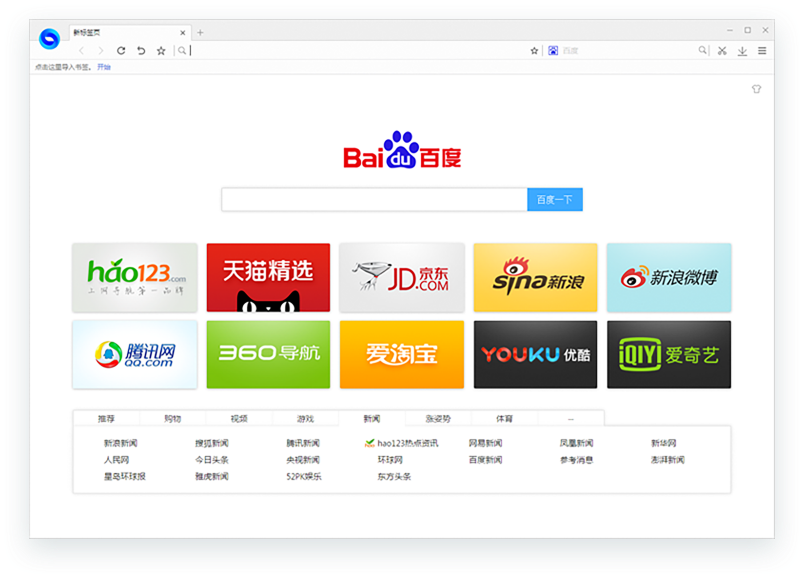Open the 环球网 link
The height and width of the screenshot is (579, 805).
[390, 460]
